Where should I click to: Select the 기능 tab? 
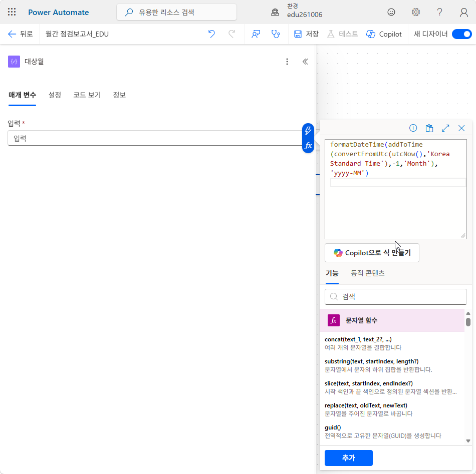coord(332,273)
